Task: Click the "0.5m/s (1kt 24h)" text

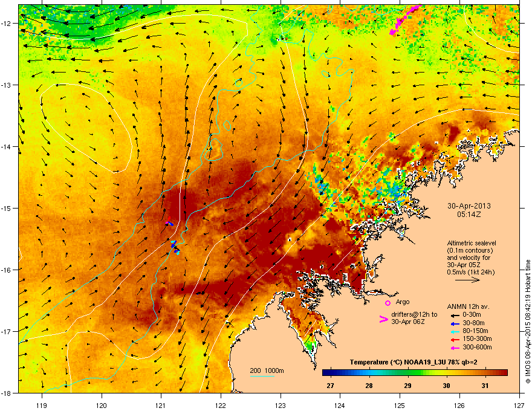Action: tap(471, 272)
